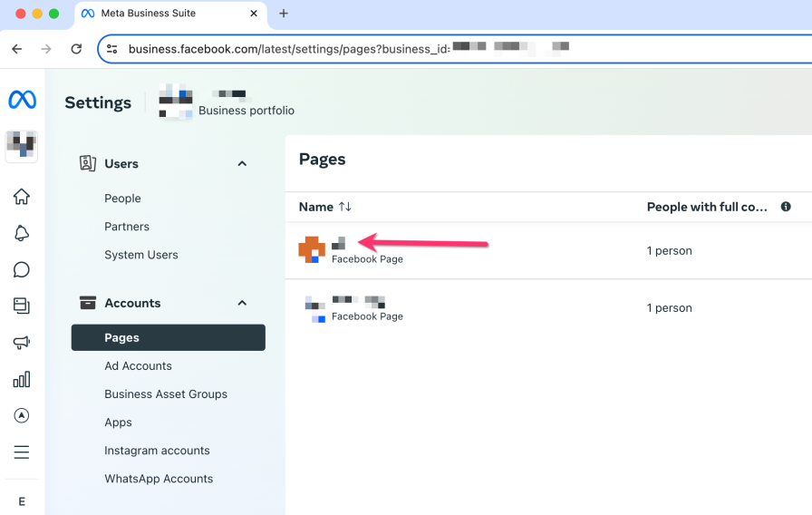Select the first Facebook Page with orange thumbnail
The image size is (812, 515).
coord(352,250)
